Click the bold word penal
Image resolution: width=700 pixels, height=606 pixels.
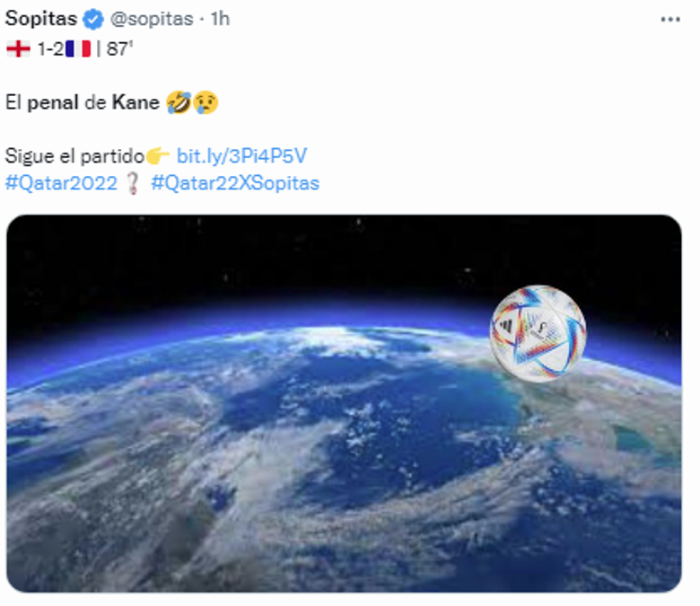tap(55, 102)
